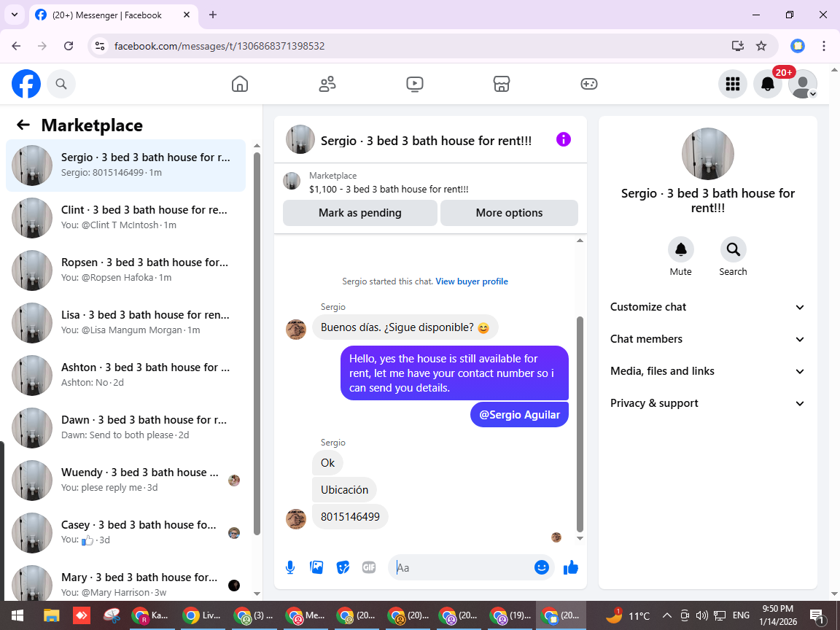Expand Customize chat section
This screenshot has width=840, height=630.
[x=707, y=307]
